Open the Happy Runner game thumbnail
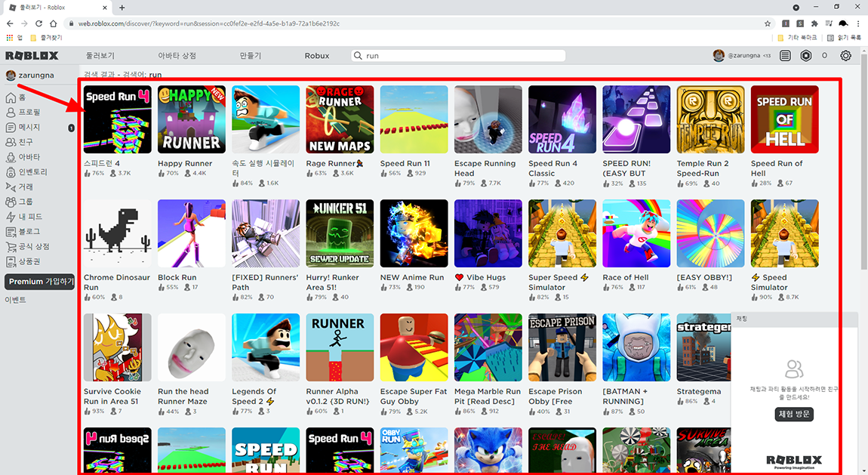Screen dimensions: 868x475 pyautogui.click(x=192, y=119)
